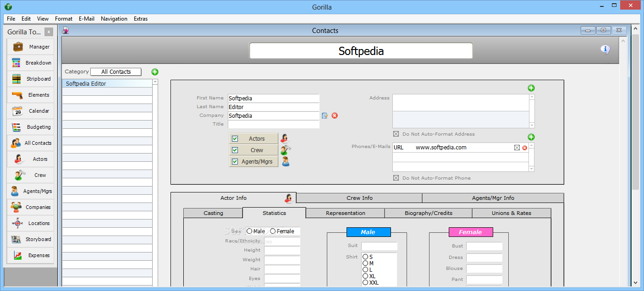Open the Calendar module
The height and width of the screenshot is (291, 644).
[x=31, y=111]
